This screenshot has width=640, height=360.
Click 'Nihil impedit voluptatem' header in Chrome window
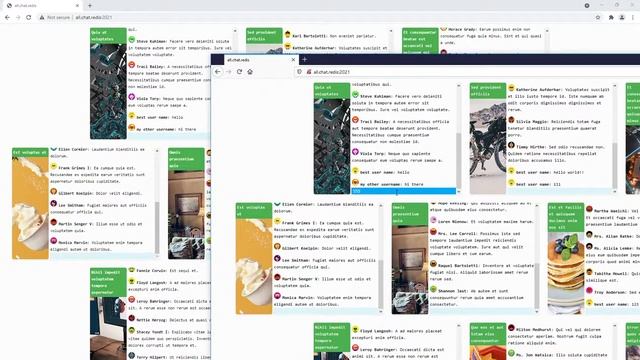pyautogui.click(x=108, y=282)
